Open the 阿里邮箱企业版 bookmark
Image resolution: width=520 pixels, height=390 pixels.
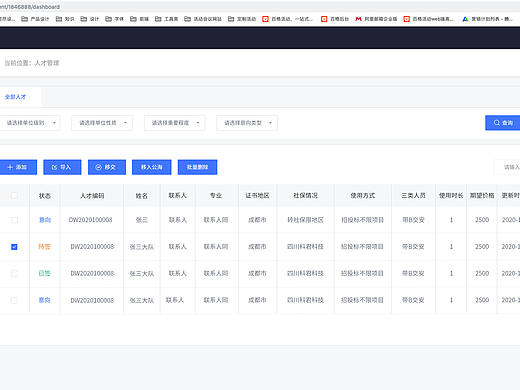pos(376,19)
